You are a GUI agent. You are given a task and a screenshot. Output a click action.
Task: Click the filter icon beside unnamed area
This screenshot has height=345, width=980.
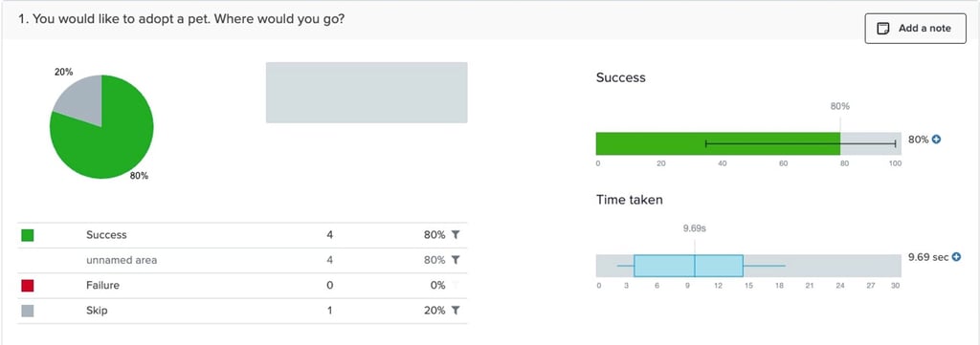pyautogui.click(x=456, y=260)
